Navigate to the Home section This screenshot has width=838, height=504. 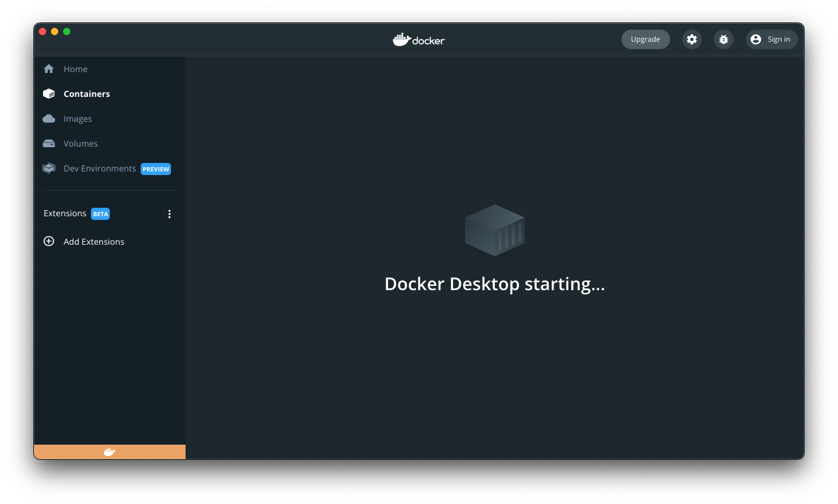(x=75, y=68)
